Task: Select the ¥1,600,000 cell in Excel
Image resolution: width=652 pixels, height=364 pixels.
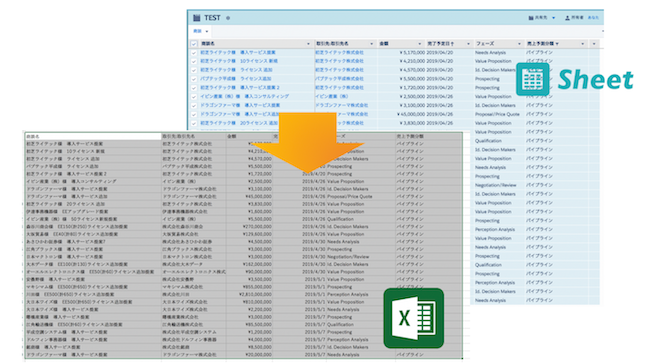Action: [249, 211]
